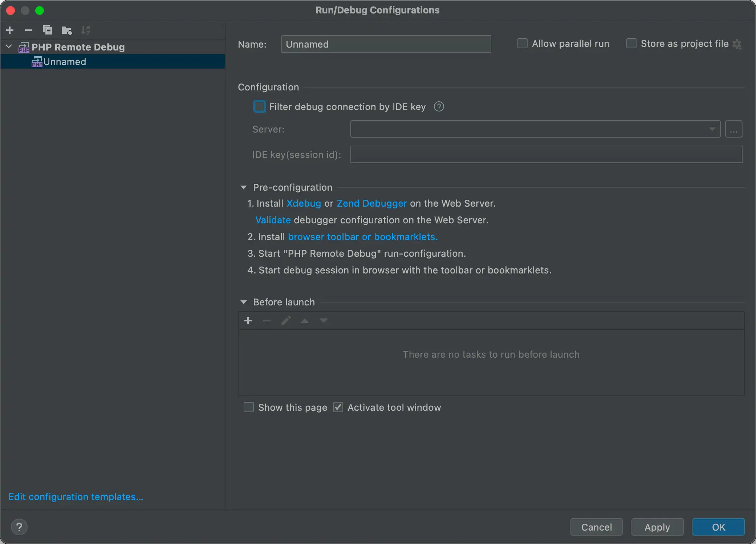Disable Activate tool window

click(x=338, y=407)
